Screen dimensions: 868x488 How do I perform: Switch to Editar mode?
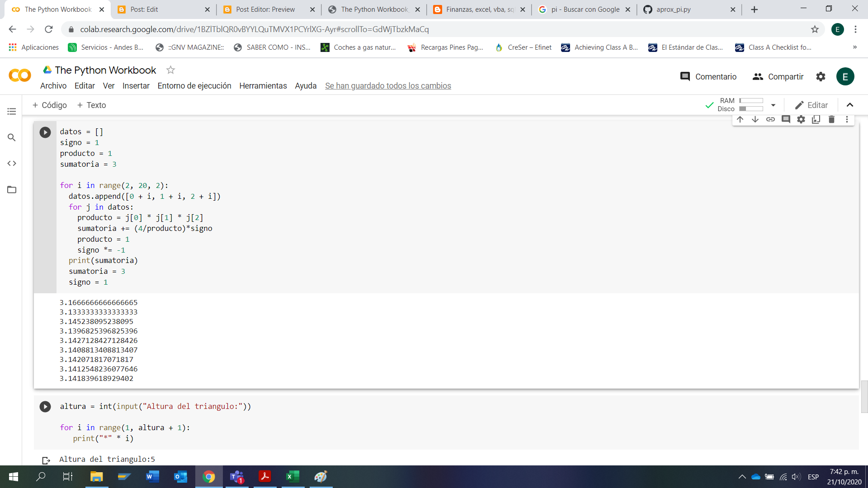coord(811,105)
